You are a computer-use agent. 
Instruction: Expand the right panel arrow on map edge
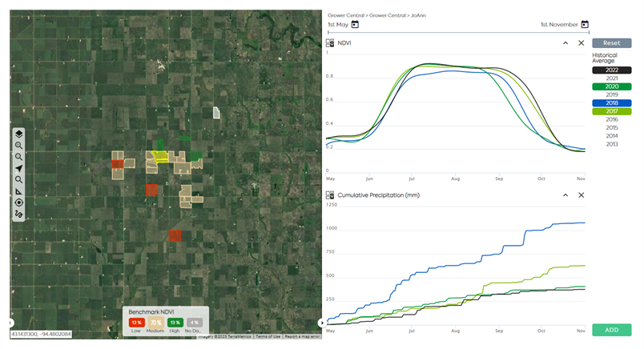click(x=322, y=323)
